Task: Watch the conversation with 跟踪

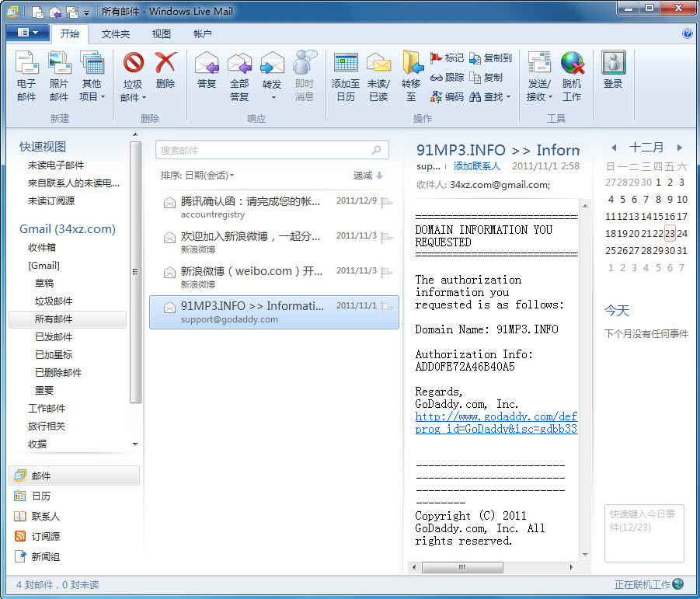Action: 447,78
